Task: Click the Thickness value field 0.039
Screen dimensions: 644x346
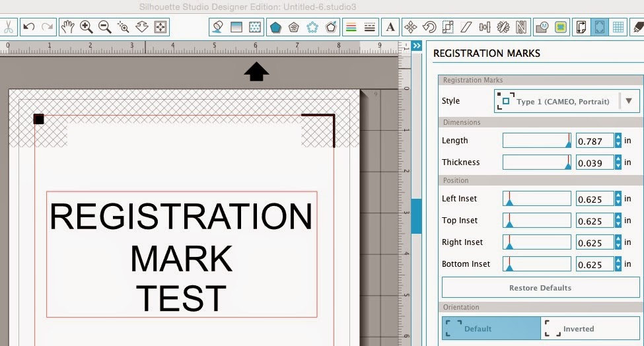Action: (594, 162)
